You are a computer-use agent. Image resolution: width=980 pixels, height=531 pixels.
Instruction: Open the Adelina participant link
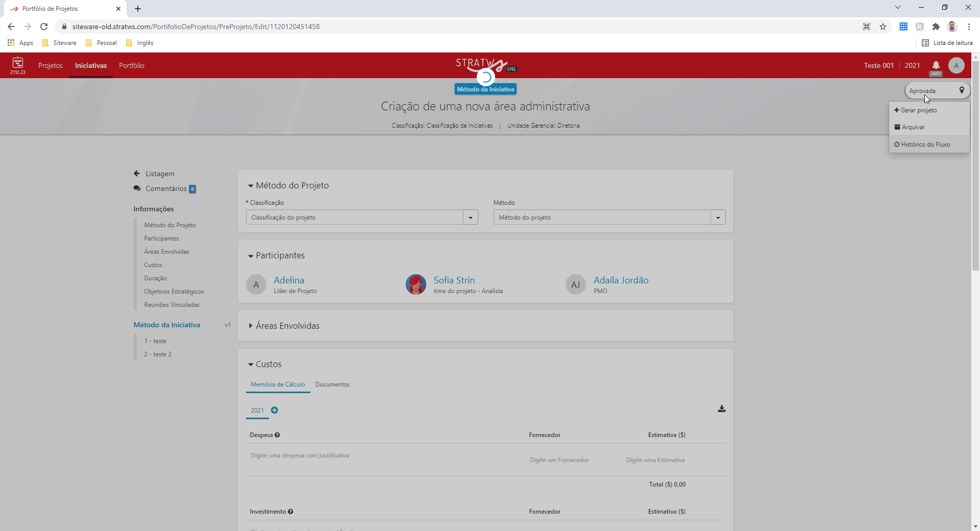click(x=289, y=280)
